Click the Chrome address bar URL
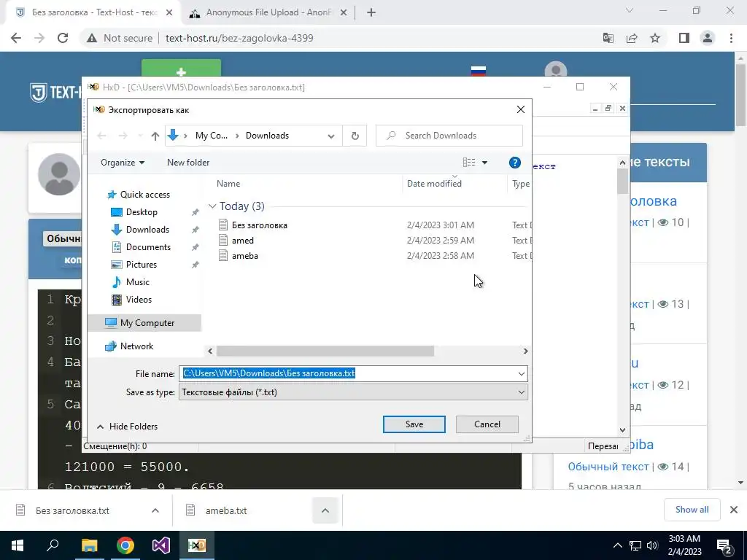The height and width of the screenshot is (560, 747). point(239,38)
